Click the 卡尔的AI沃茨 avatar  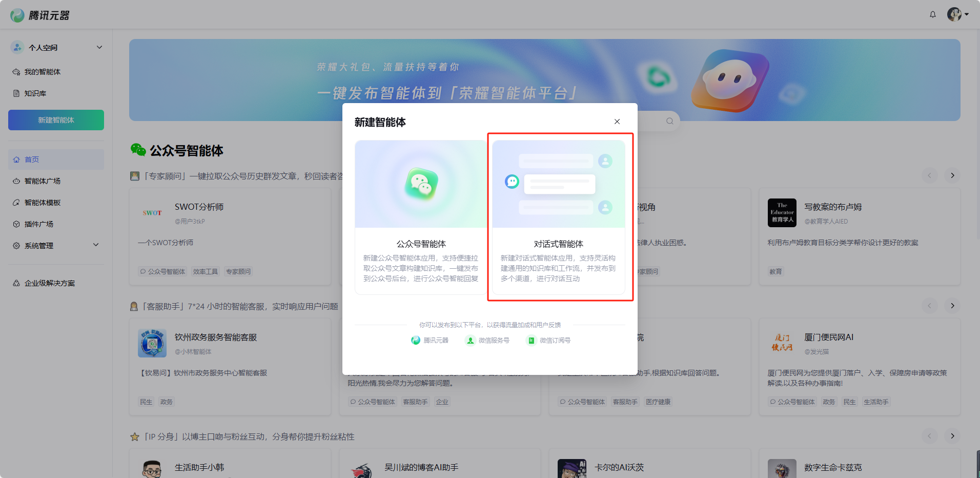pos(572,469)
